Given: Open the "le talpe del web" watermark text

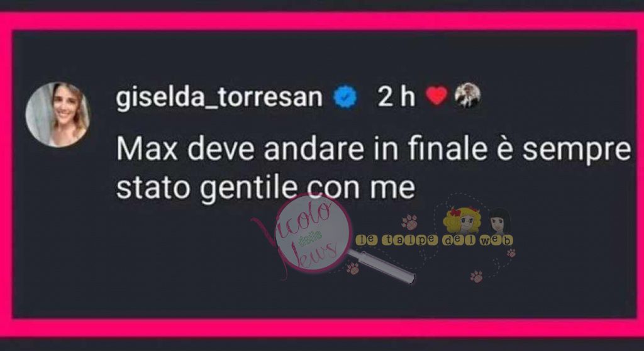Looking at the screenshot, I should (x=435, y=240).
